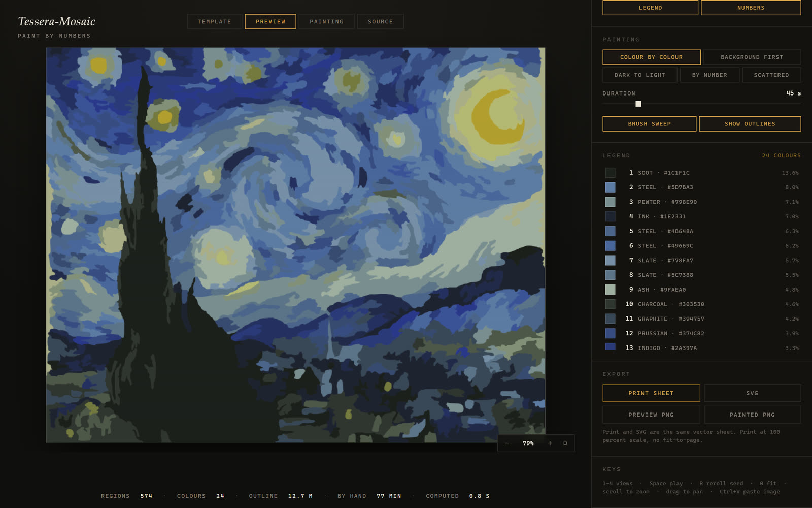Click the '24 COLOURS' legend count

(x=781, y=156)
